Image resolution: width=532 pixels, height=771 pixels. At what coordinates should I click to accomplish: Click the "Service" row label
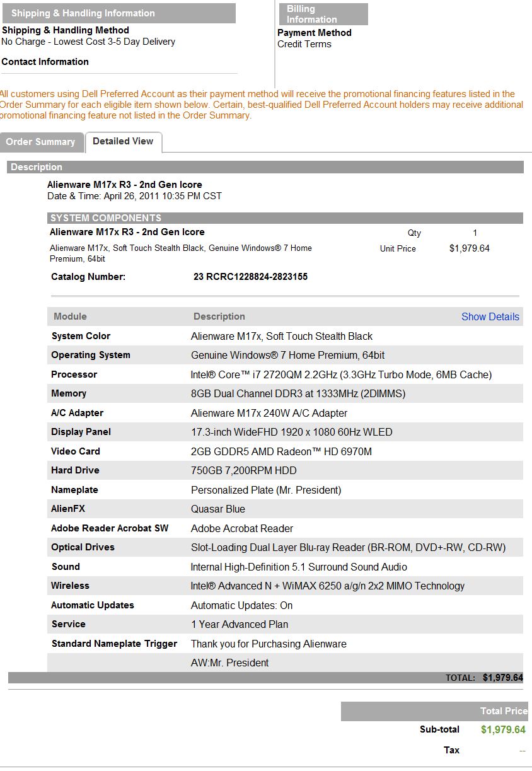click(x=68, y=624)
